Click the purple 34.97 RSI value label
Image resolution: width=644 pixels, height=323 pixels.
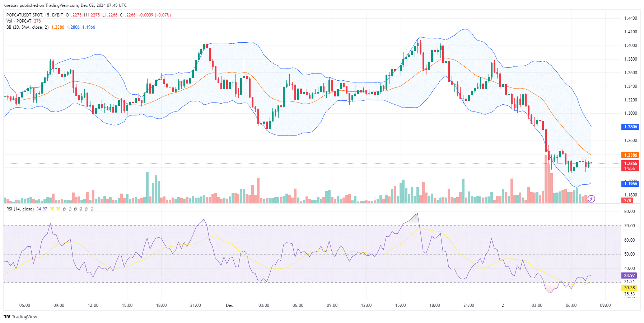(x=629, y=276)
